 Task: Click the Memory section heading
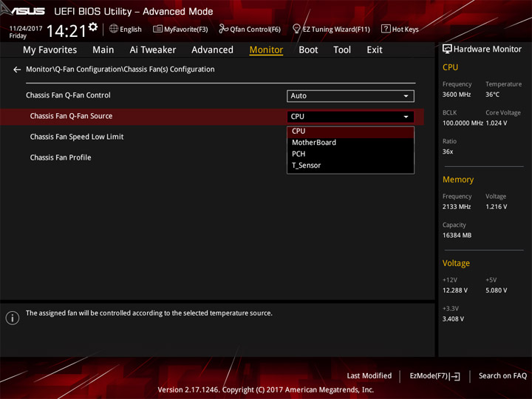[x=458, y=180]
